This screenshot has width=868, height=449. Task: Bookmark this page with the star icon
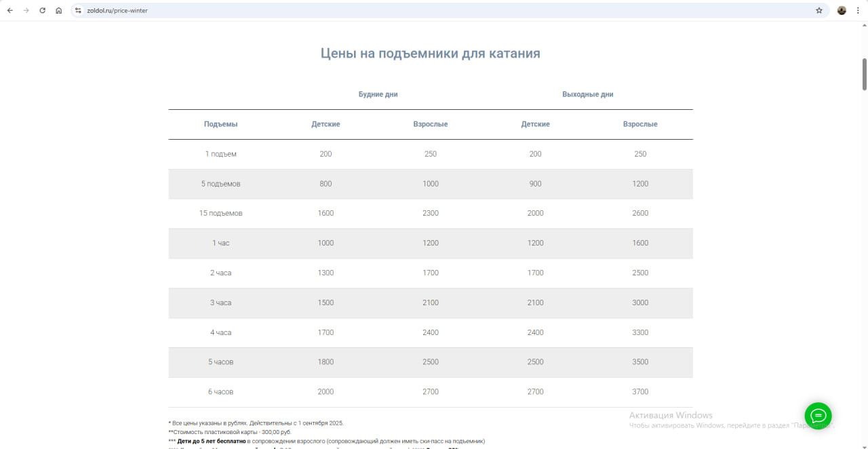tap(819, 11)
